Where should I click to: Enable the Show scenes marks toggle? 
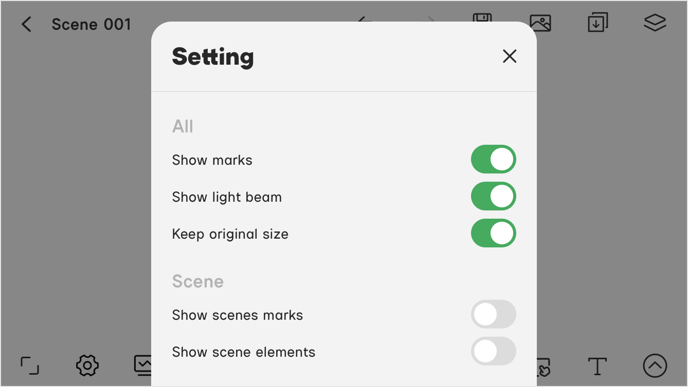(x=493, y=314)
